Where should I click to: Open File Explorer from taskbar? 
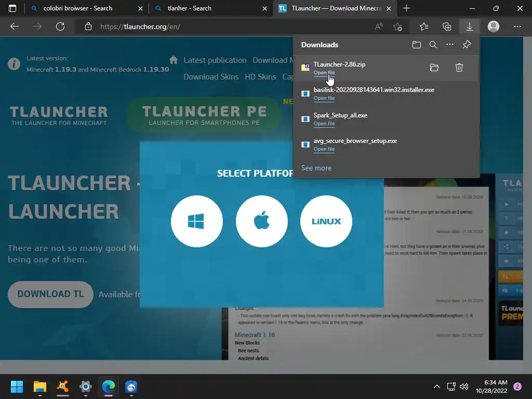coord(39,387)
